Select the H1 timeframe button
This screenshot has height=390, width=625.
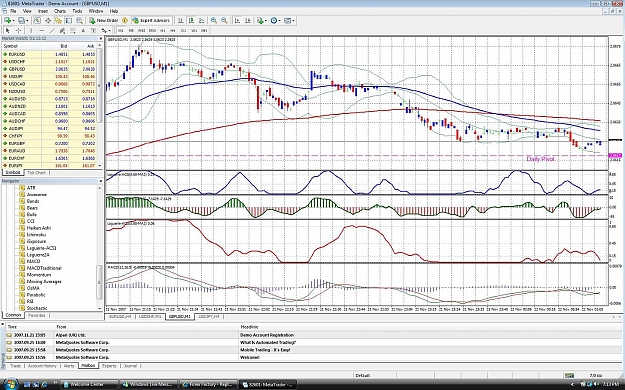pyautogui.click(x=163, y=30)
